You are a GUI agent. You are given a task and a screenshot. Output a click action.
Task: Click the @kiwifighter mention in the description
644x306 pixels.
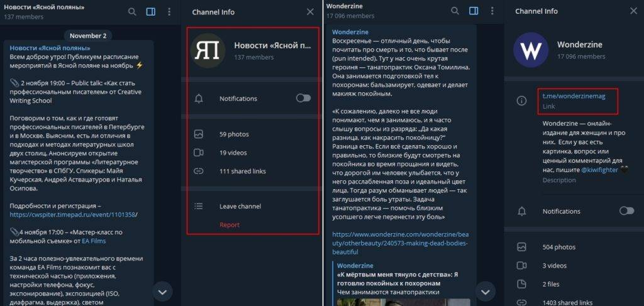click(600, 170)
